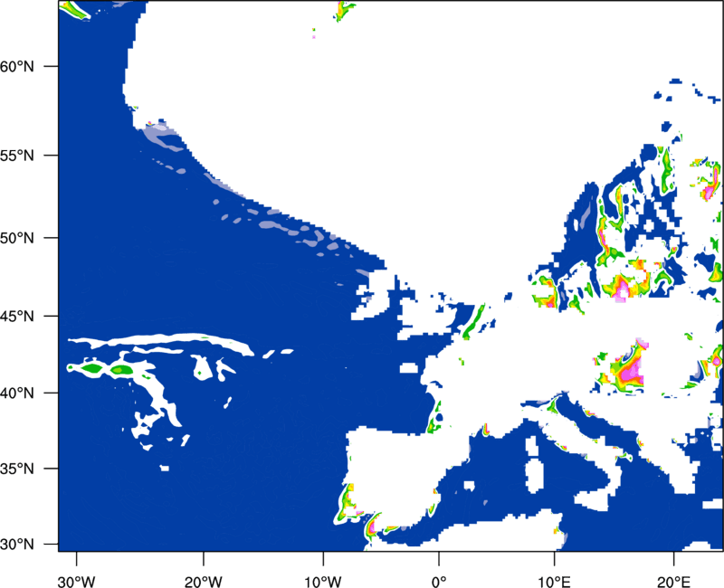The image size is (724, 588).
Task: Click the 0° longitude label
Action: click(x=439, y=582)
